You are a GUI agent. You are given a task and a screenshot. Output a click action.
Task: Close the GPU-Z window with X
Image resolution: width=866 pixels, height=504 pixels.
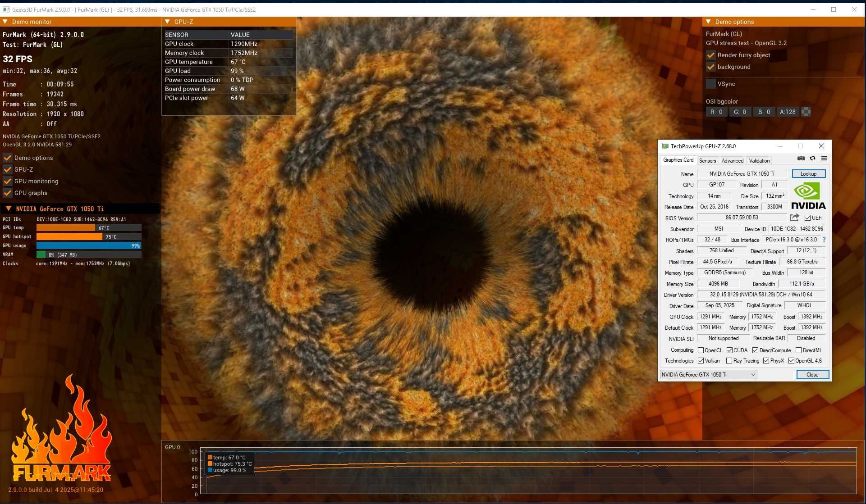tap(821, 146)
